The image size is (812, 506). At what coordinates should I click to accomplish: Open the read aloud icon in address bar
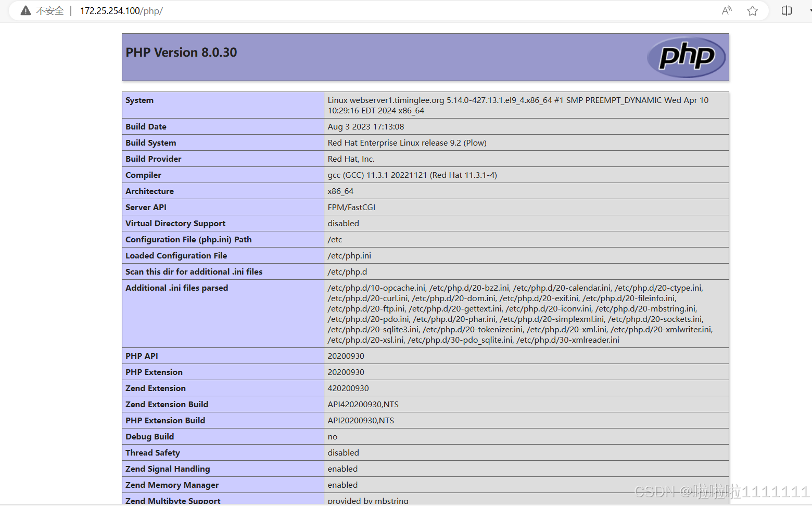tap(727, 10)
